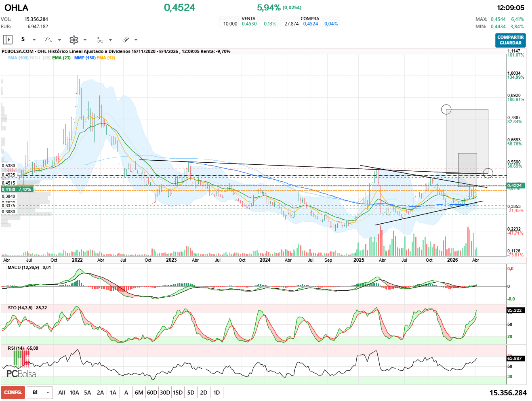
Task: Click the 2026 label on the time axis
Action: (x=452, y=260)
